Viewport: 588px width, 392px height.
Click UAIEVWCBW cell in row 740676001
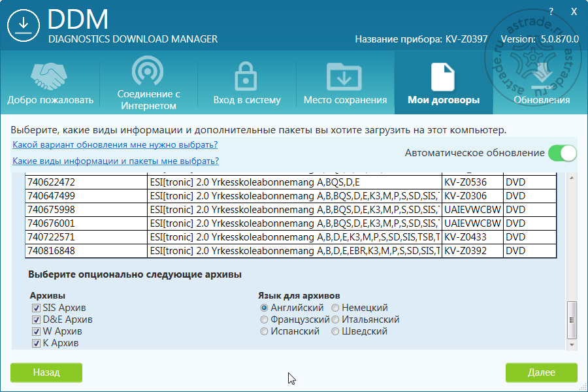(x=472, y=223)
